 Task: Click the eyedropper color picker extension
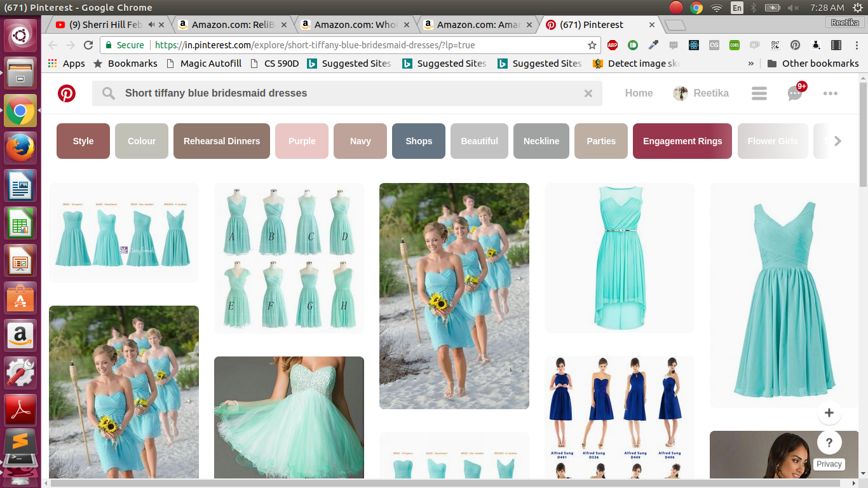tap(653, 45)
